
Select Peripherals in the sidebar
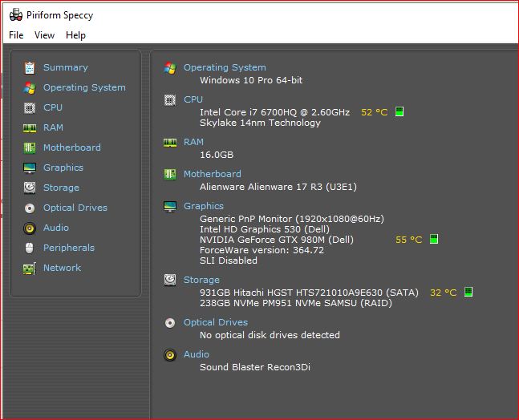69,248
